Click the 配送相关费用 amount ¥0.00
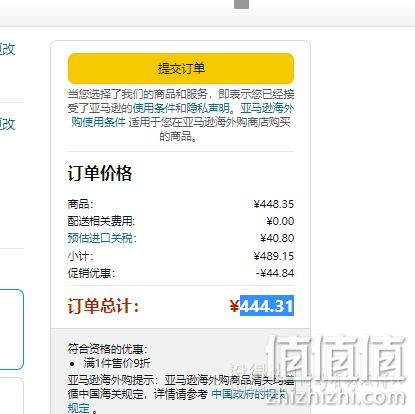The height and width of the screenshot is (414, 415). click(280, 221)
